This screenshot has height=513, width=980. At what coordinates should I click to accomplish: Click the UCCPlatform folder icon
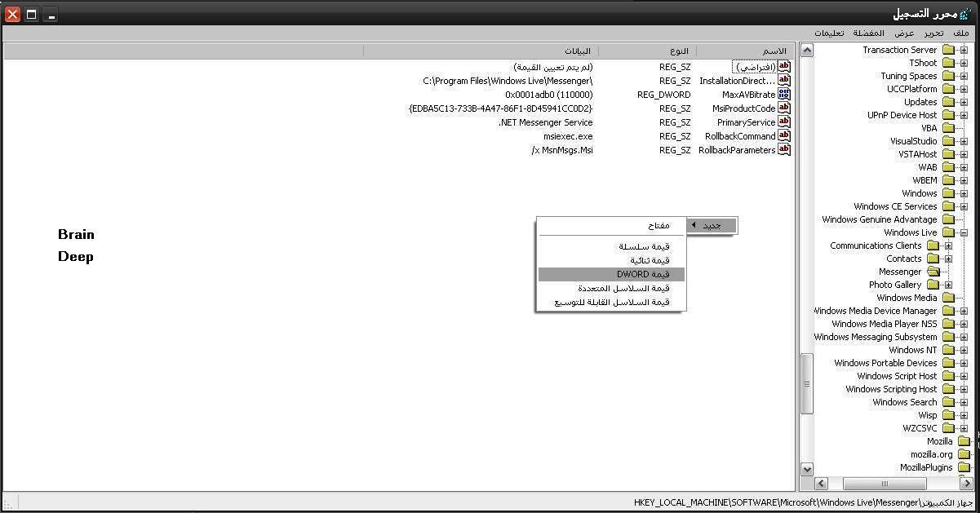point(948,89)
